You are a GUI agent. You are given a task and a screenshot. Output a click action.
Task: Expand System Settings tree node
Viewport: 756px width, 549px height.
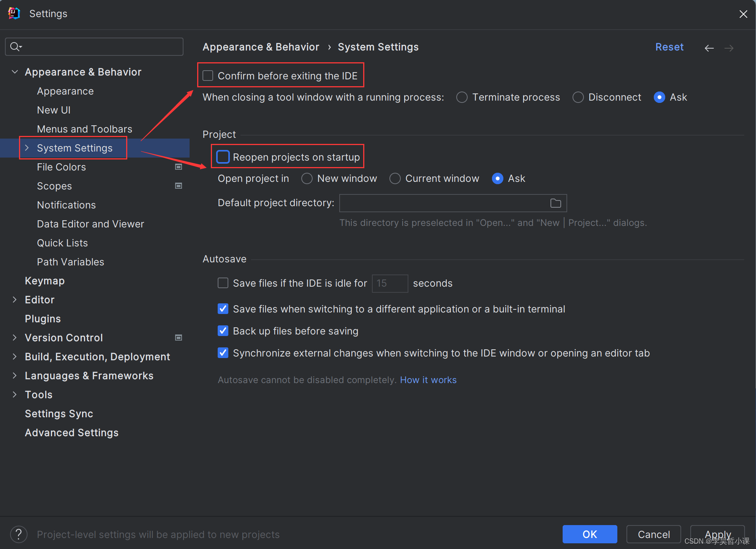click(27, 148)
